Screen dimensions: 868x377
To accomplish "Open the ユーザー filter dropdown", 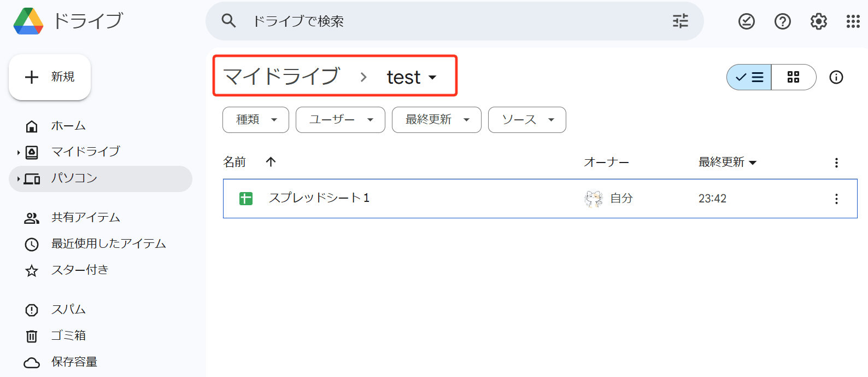I will [341, 120].
